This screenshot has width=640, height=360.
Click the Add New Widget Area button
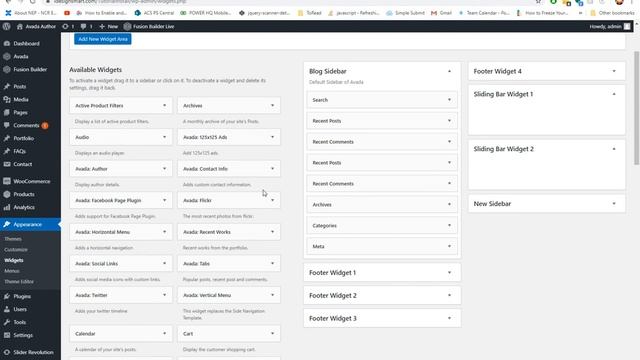[103, 39]
